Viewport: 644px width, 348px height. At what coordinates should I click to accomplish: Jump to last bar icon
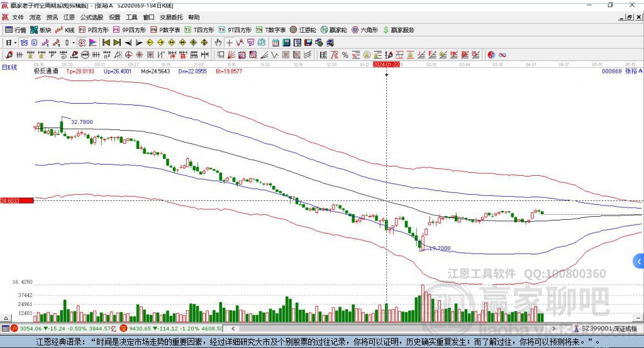click(x=117, y=43)
